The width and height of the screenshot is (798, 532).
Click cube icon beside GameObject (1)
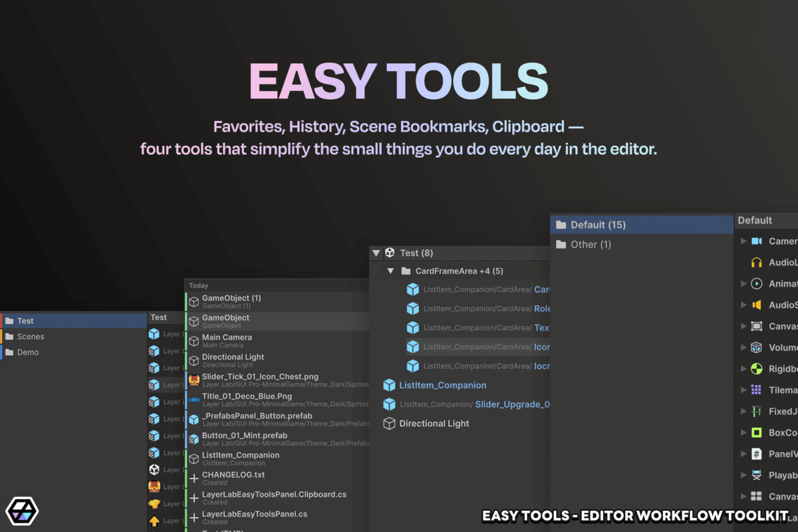194,302
